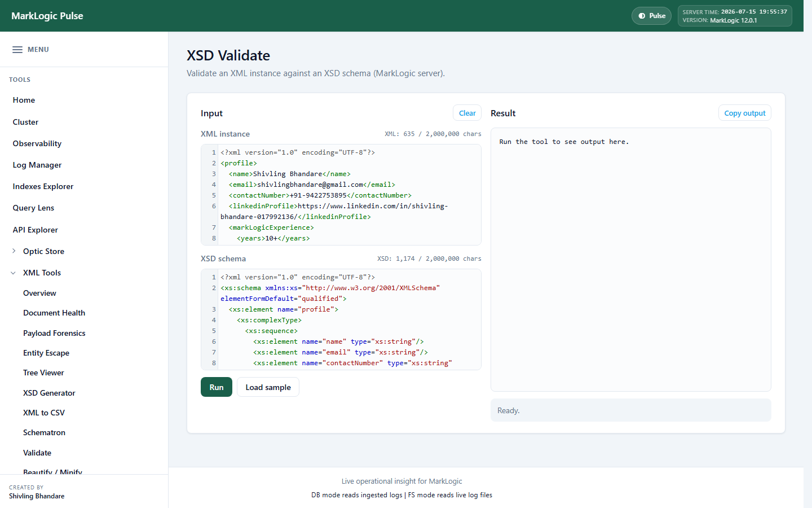Click the 'Ready.' status text
This screenshot has width=812, height=508.
509,410
